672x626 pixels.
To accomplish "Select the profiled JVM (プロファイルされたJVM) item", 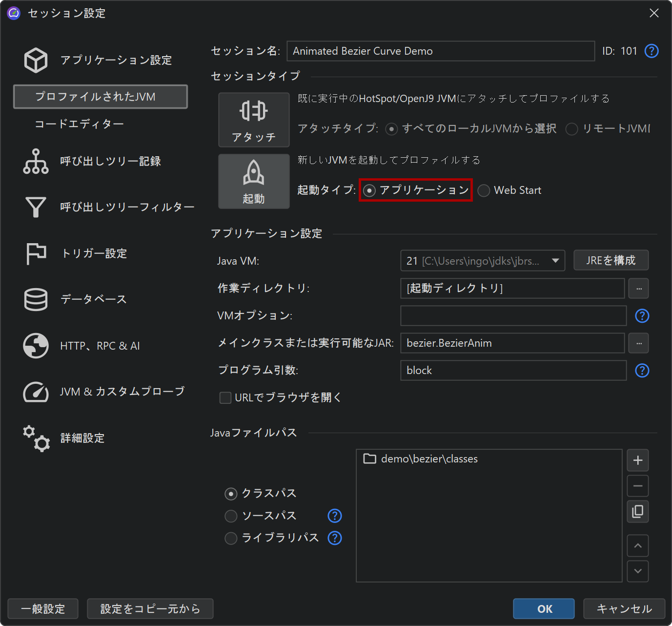I will [x=100, y=97].
